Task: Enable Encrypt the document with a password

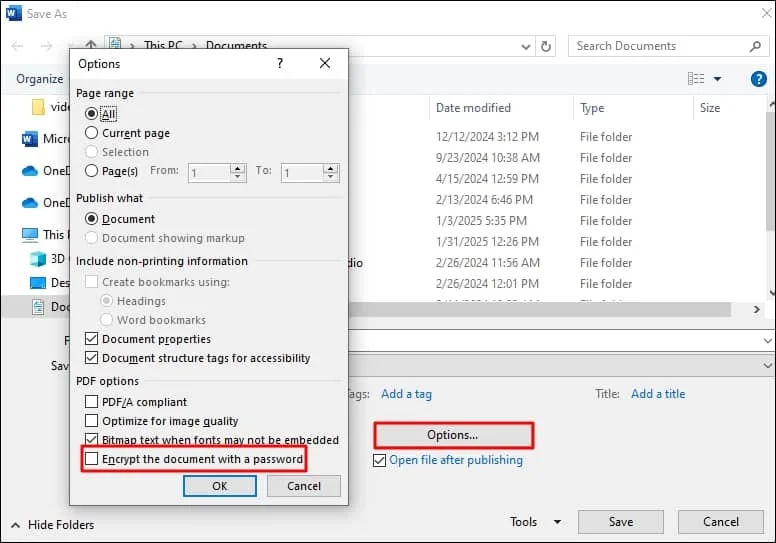Action: (x=91, y=459)
